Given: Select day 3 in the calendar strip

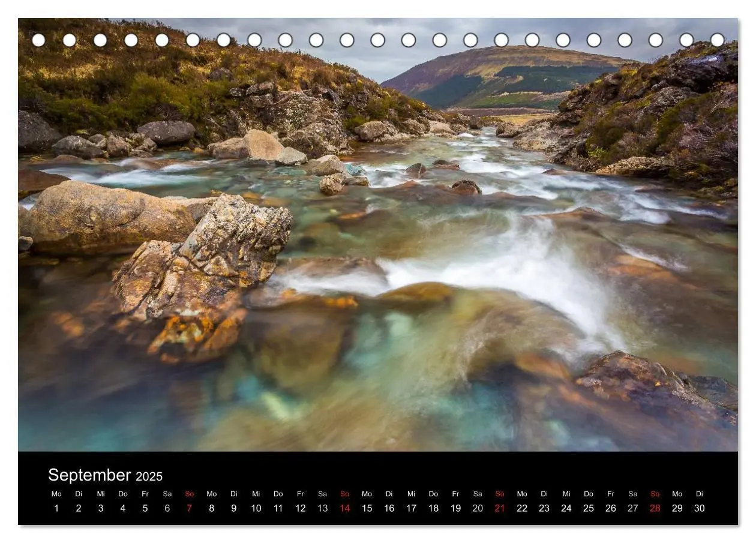Looking at the screenshot, I should point(101,508).
